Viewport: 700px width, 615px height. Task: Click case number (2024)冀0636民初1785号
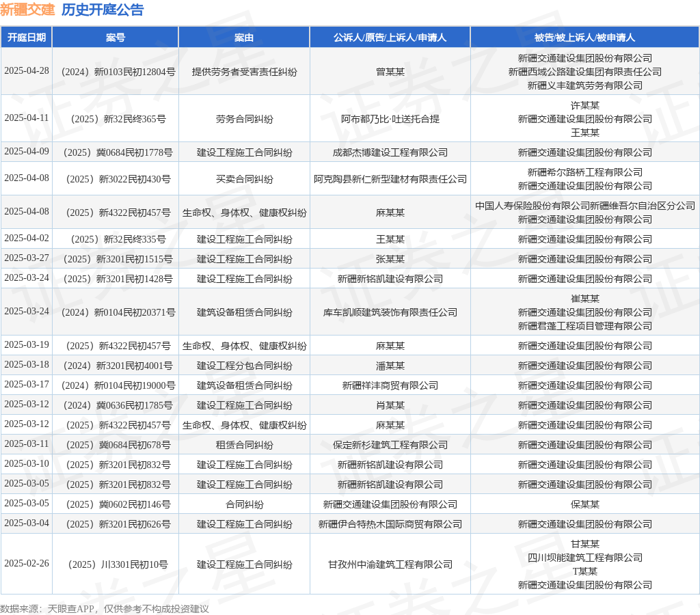click(118, 405)
